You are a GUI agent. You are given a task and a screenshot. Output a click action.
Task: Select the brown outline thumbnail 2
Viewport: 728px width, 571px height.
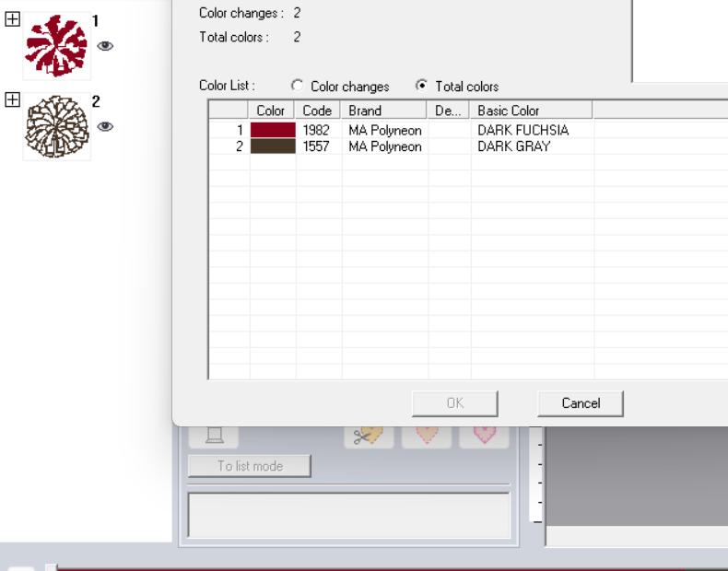pyautogui.click(x=56, y=126)
